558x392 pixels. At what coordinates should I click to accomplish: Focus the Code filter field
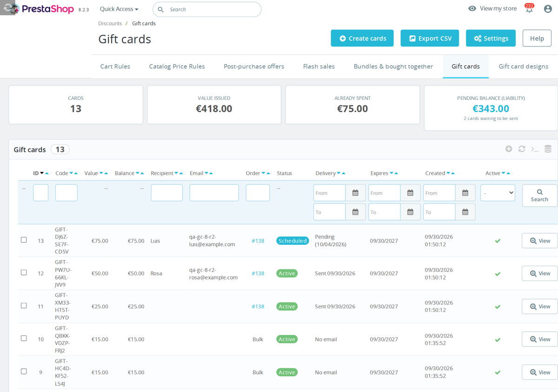click(x=66, y=193)
